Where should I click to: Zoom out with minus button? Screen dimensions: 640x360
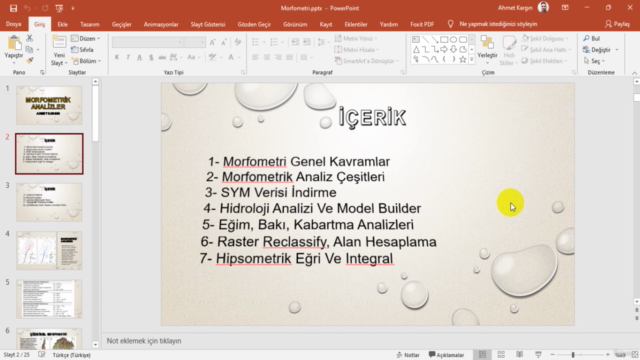tap(553, 355)
